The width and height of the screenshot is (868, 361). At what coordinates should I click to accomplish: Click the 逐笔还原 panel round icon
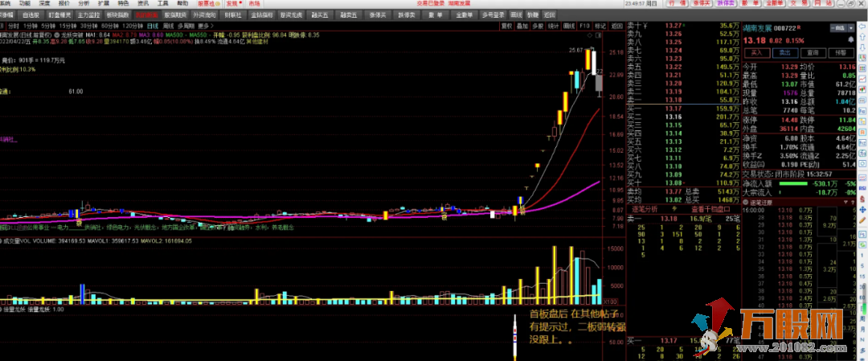click(745, 203)
